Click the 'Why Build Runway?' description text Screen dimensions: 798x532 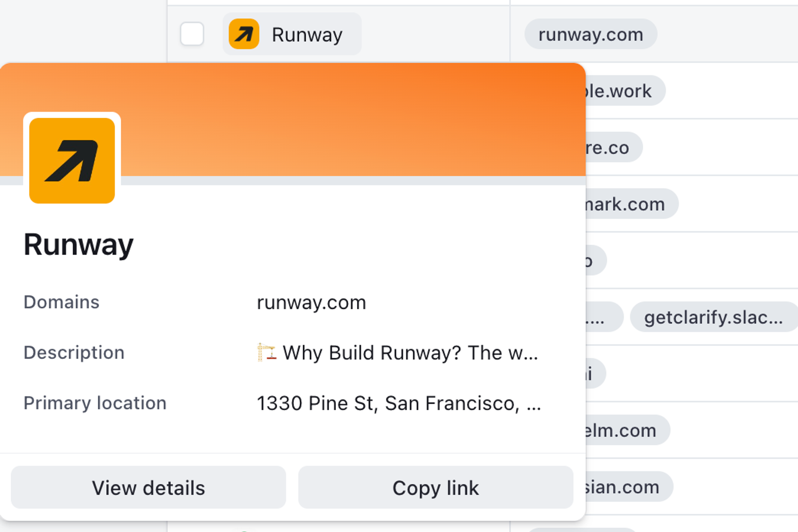pos(410,353)
